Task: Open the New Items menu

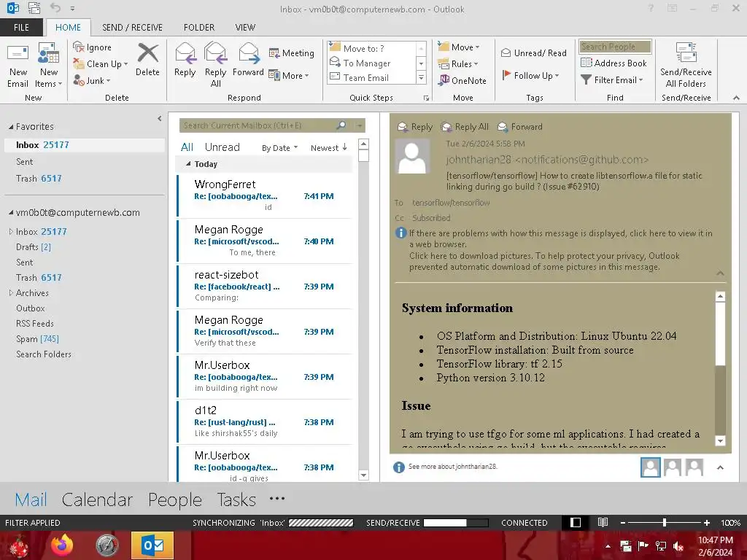Action: point(49,65)
